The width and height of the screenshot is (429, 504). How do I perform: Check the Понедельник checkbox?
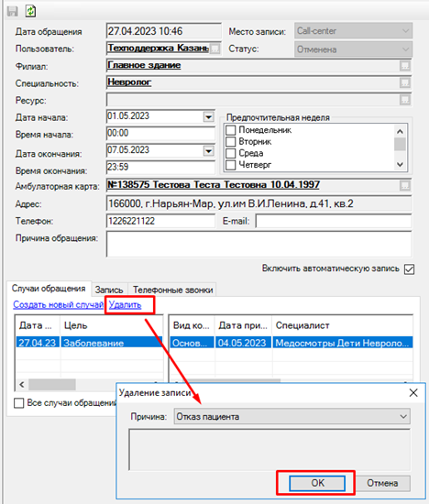point(231,130)
